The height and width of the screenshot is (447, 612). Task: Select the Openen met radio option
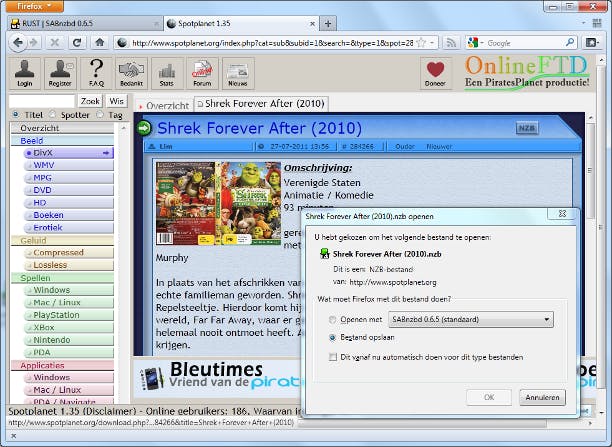pyautogui.click(x=333, y=319)
